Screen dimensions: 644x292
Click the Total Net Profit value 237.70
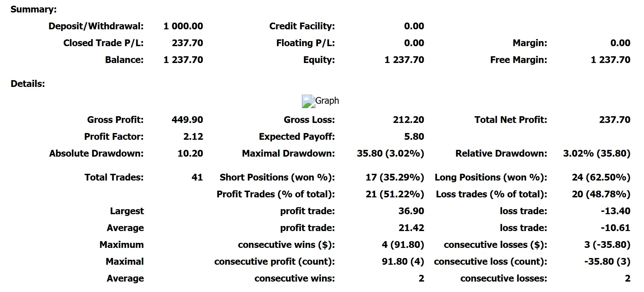tap(615, 120)
